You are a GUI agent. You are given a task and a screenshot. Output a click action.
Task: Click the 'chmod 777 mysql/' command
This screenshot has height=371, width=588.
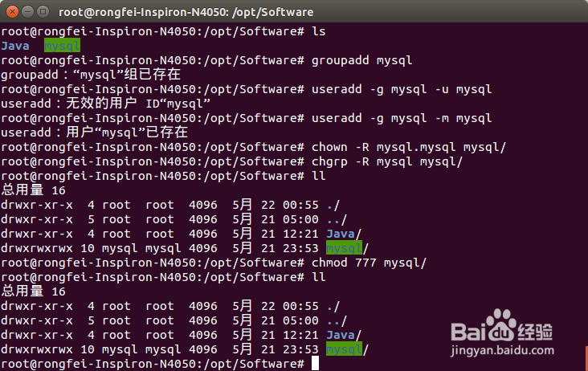point(369,263)
